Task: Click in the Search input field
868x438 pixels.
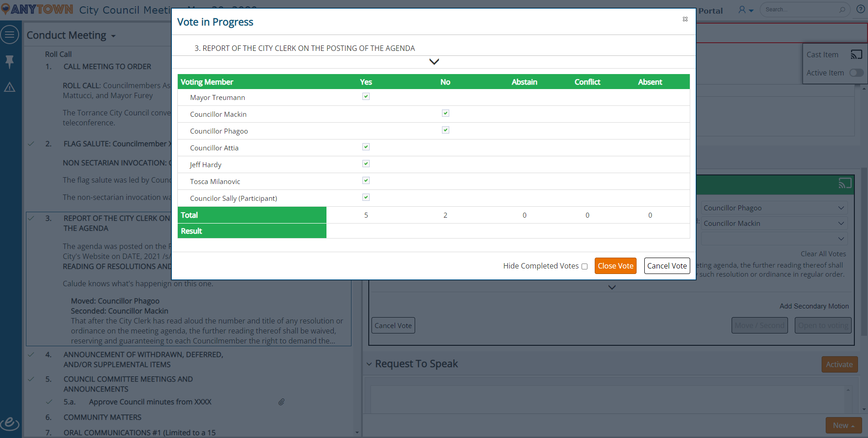Action: click(800, 10)
